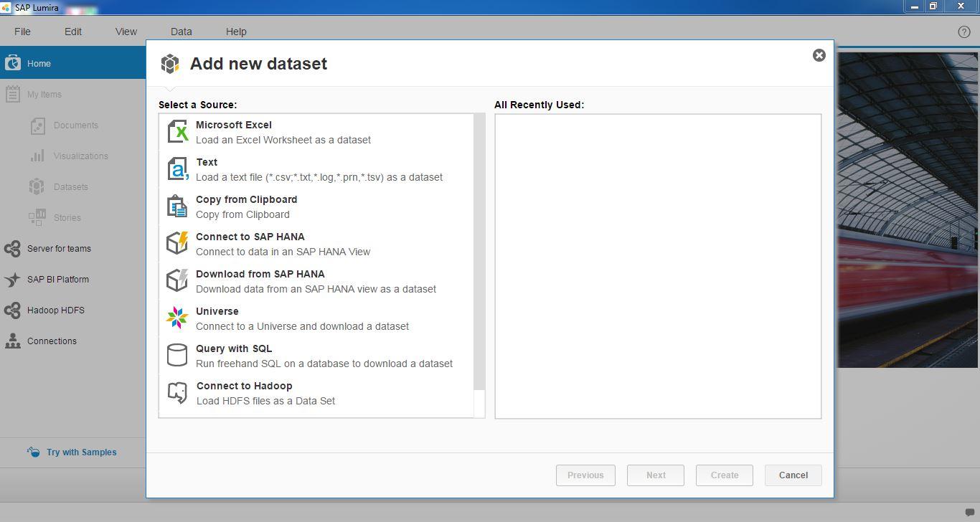The height and width of the screenshot is (522, 980).
Task: Click the Connections people icon
Action: [x=12, y=341]
